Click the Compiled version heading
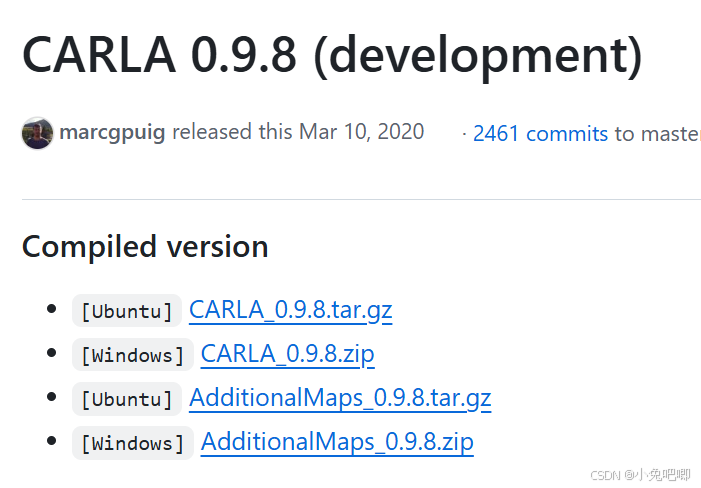Screen dimensions: 701x488 click(x=145, y=247)
